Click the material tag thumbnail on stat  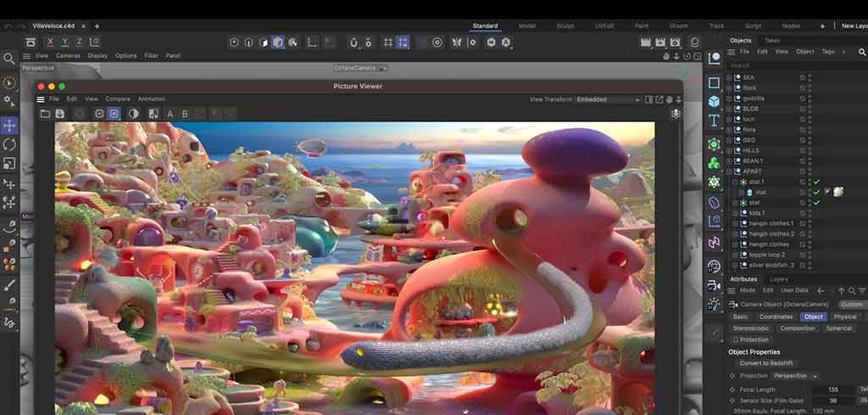(x=838, y=192)
